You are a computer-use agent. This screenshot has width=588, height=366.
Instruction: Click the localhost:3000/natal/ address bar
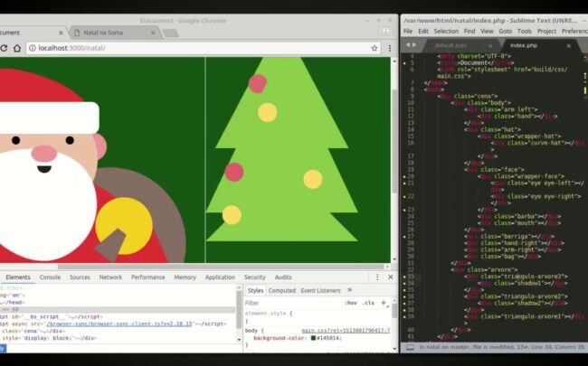coord(203,48)
